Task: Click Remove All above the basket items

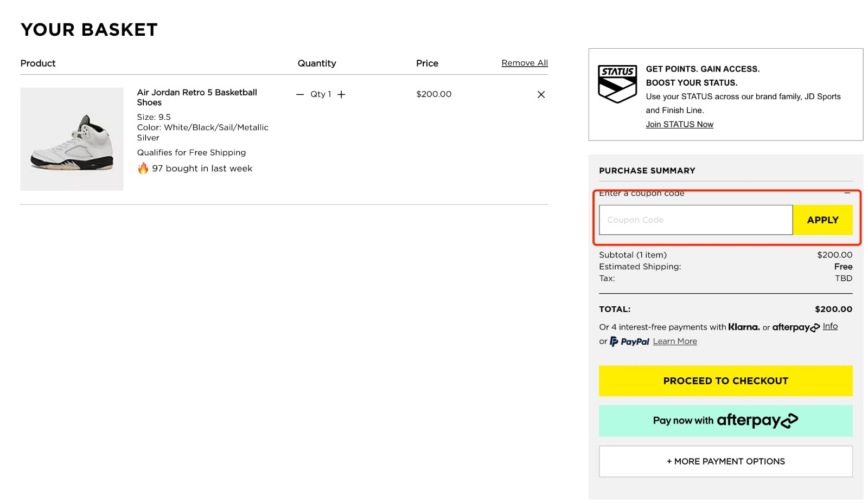Action: point(524,62)
